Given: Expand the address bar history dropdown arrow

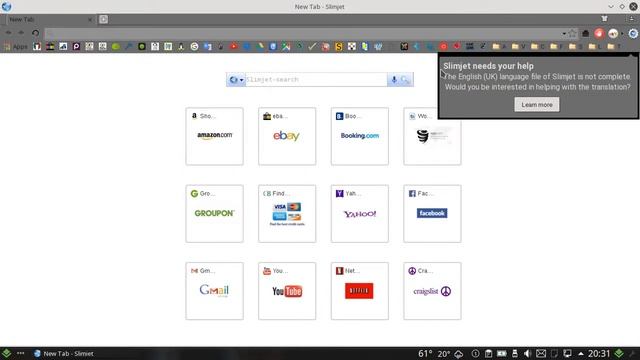Looking at the screenshot, I should click(x=564, y=33).
